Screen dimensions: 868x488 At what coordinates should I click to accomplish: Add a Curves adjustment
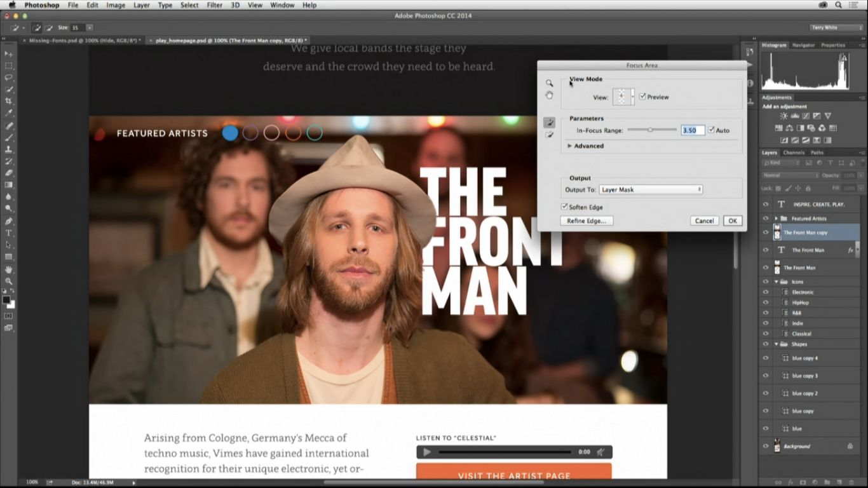point(806,116)
